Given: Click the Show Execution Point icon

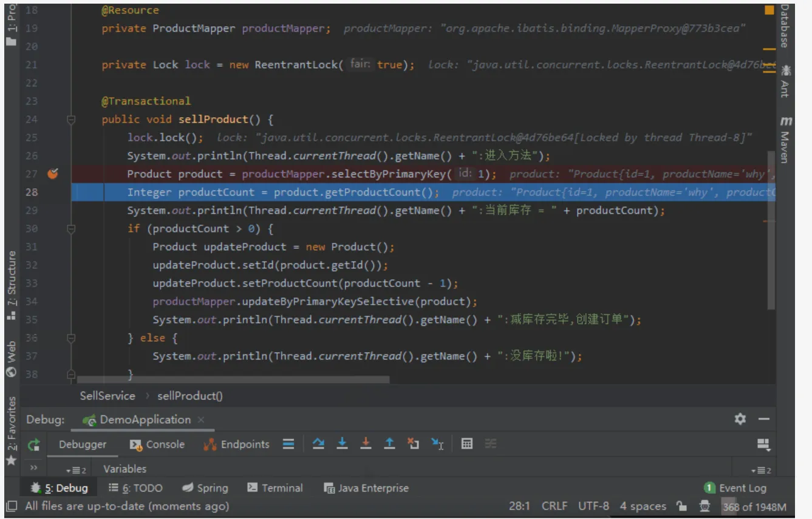Looking at the screenshot, I should pyautogui.click(x=288, y=444).
